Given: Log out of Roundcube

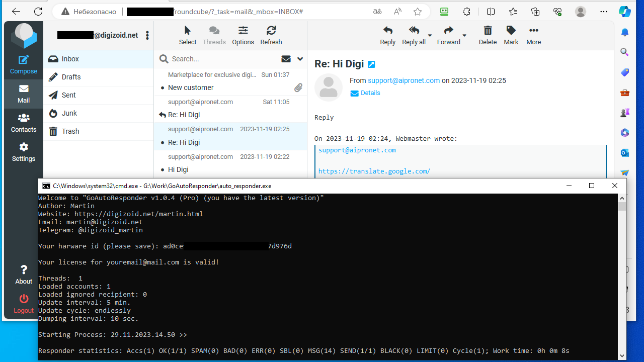Looking at the screenshot, I should pyautogui.click(x=23, y=302).
